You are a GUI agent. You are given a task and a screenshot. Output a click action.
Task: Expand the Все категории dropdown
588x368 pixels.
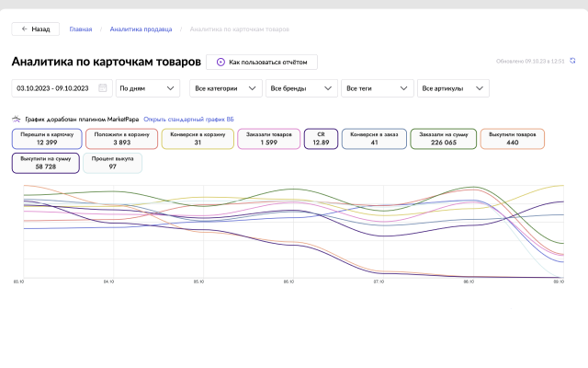[224, 88]
